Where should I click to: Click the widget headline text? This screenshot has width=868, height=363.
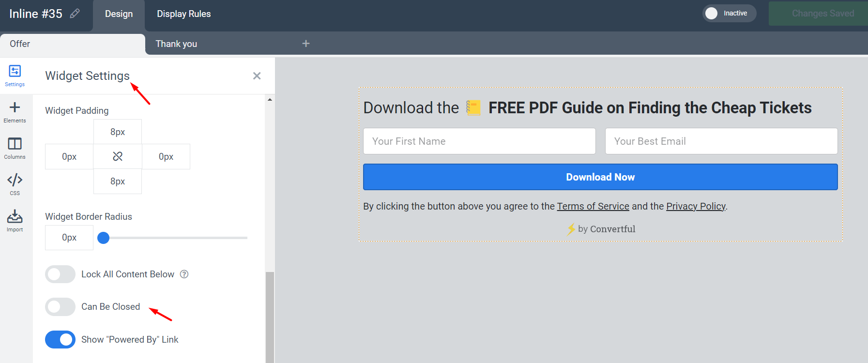(587, 107)
